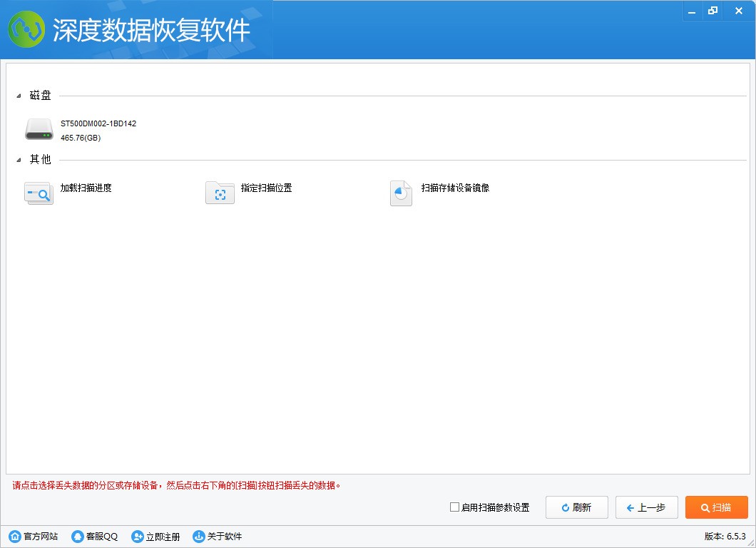This screenshot has width=756, height=548.
Task: Open the 官方网站 link
Action: (x=34, y=536)
